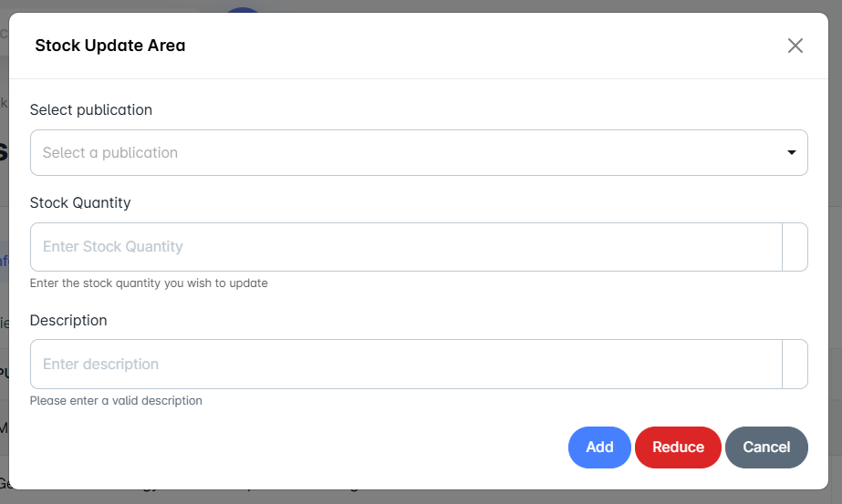Click the empty addon box beside Description
Screen dimensions: 842x504
pyautogui.click(x=795, y=364)
